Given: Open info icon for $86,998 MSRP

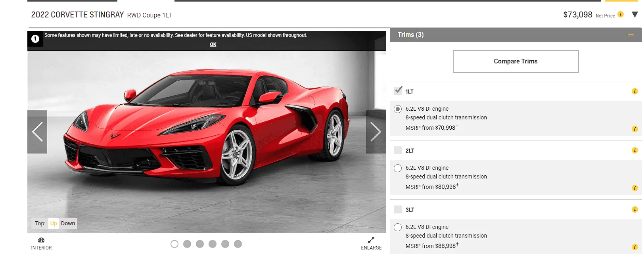Looking at the screenshot, I should pyautogui.click(x=634, y=247).
